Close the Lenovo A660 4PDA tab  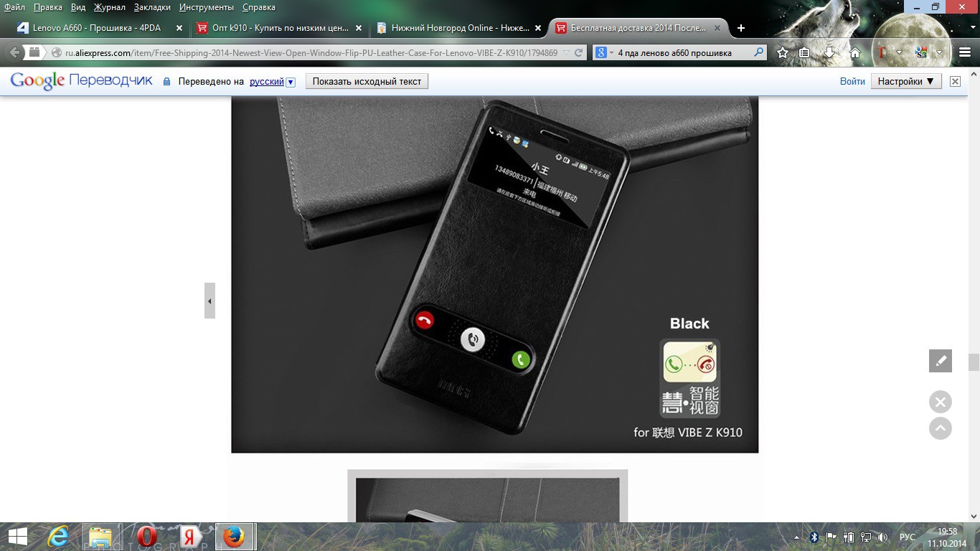pos(179,28)
